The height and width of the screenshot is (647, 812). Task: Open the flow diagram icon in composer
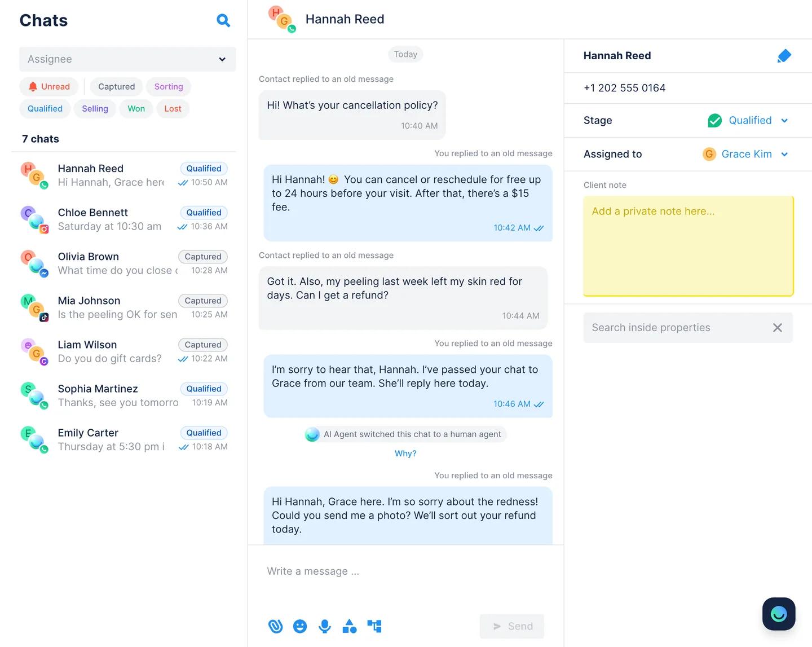[x=374, y=626]
